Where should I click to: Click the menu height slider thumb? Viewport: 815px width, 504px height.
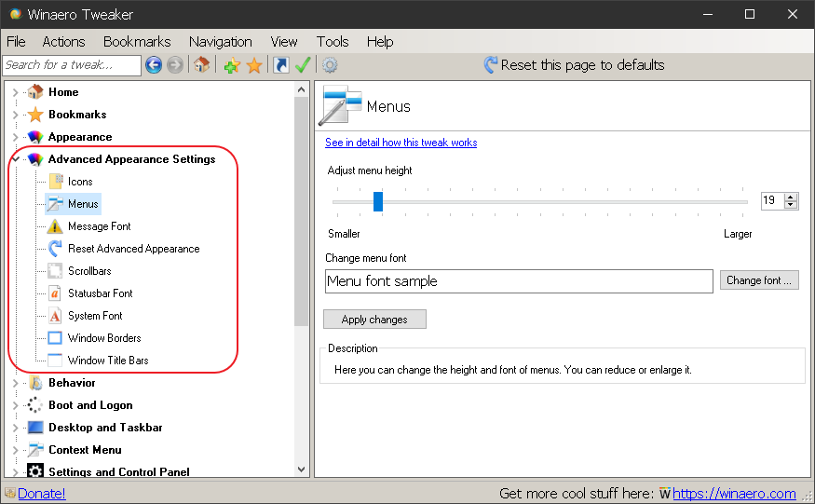(x=378, y=201)
